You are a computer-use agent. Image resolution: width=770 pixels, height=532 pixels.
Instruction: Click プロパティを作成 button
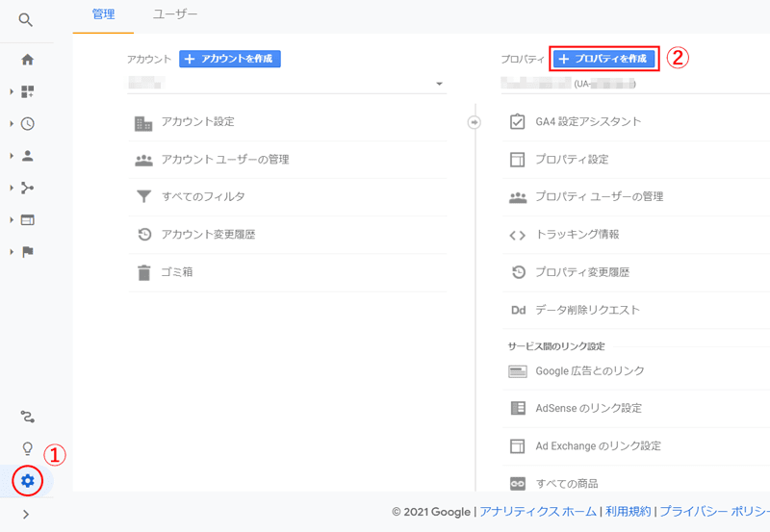[603, 59]
